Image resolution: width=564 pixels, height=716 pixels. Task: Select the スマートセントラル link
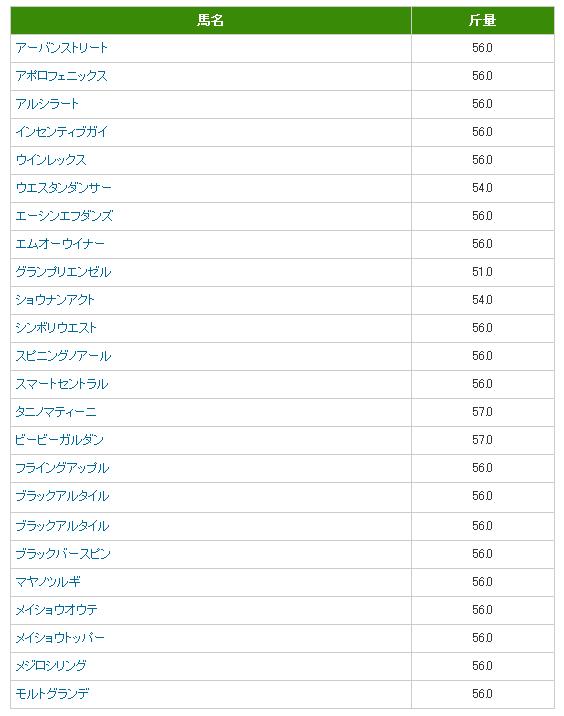[62, 384]
